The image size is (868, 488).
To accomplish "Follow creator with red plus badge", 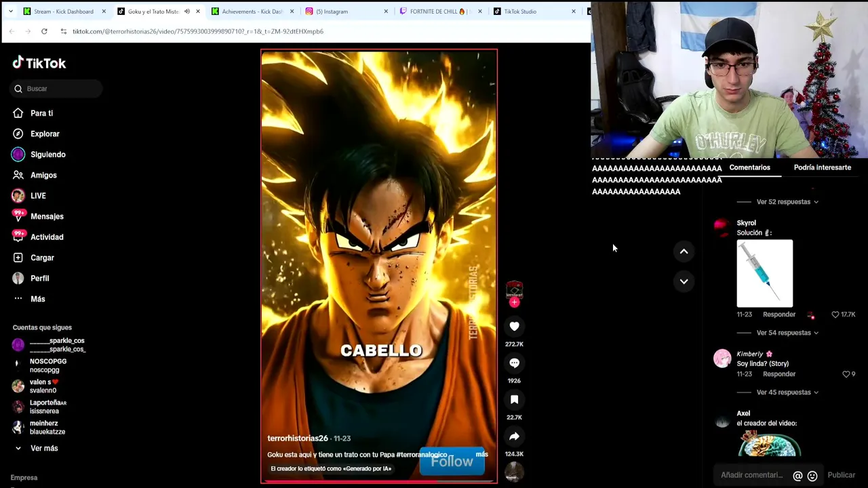I will tap(514, 302).
